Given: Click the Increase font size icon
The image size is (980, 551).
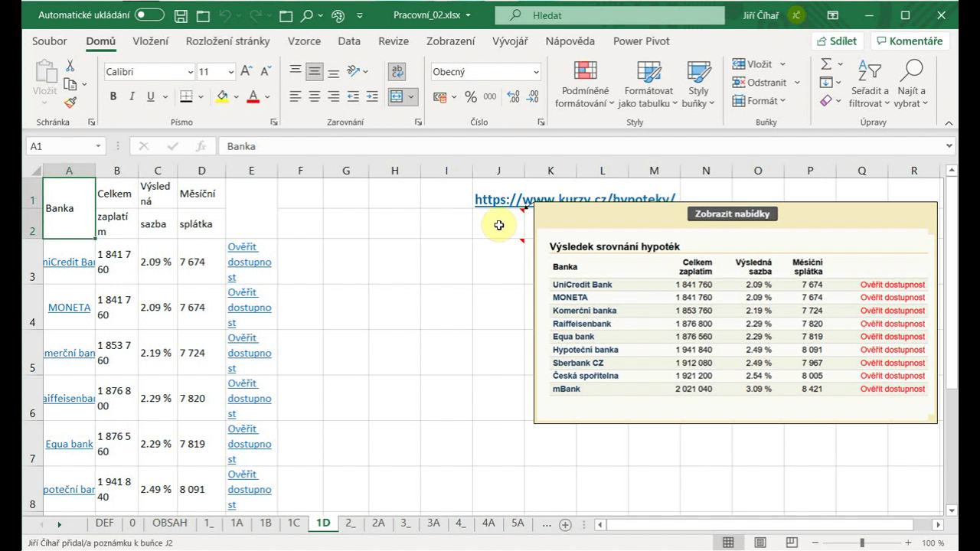Looking at the screenshot, I should click(x=247, y=71).
